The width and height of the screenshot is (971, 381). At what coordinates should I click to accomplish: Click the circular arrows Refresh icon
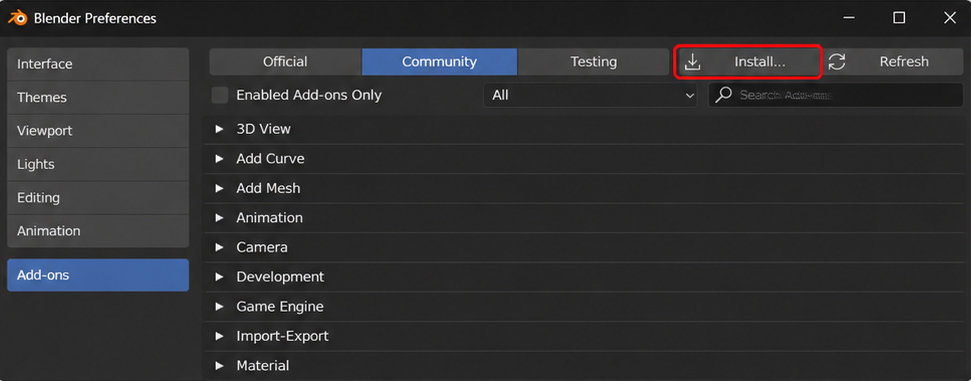837,62
